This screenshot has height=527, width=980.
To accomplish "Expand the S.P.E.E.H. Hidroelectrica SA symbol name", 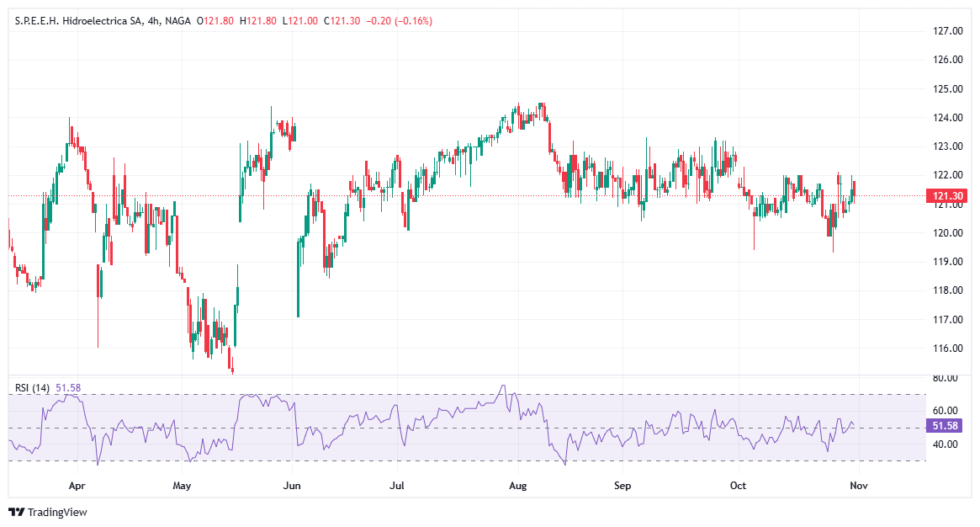I will pos(76,19).
